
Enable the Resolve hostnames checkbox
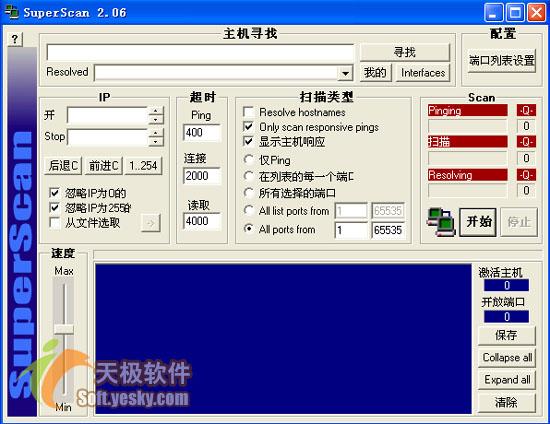248,112
